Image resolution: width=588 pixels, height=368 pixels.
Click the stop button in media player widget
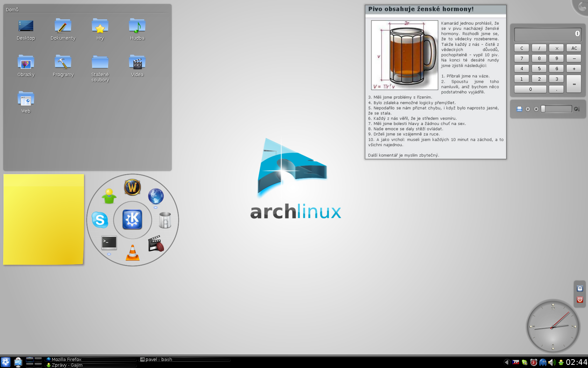click(x=536, y=109)
